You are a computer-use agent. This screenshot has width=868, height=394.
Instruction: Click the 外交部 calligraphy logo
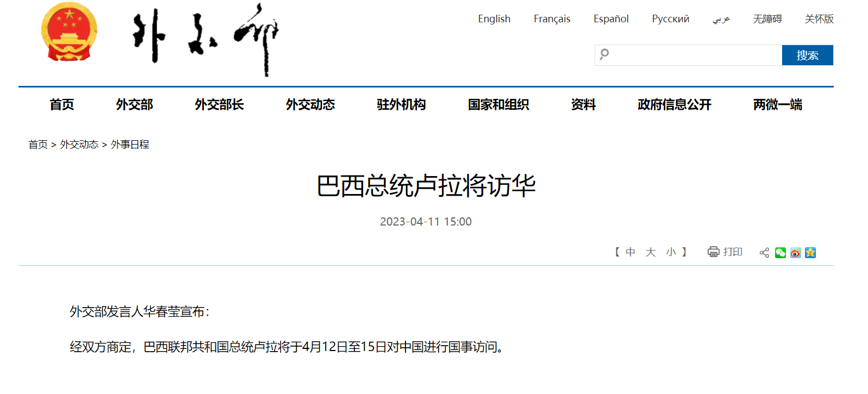205,39
